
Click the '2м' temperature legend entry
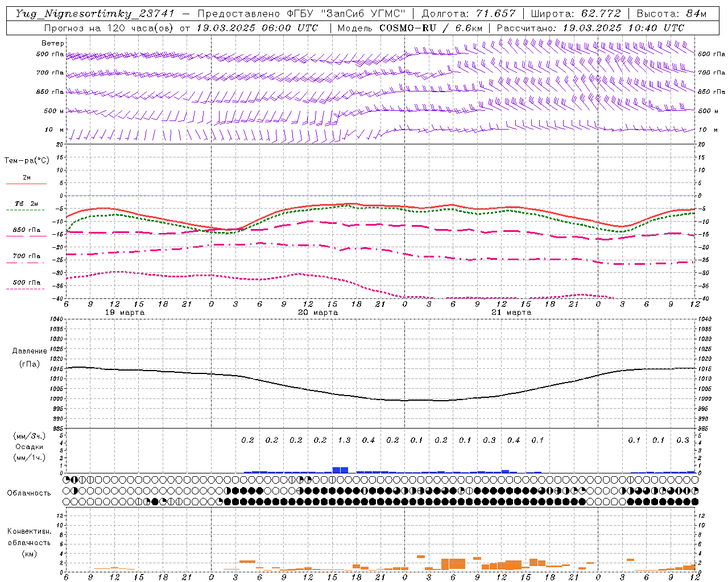click(x=27, y=177)
